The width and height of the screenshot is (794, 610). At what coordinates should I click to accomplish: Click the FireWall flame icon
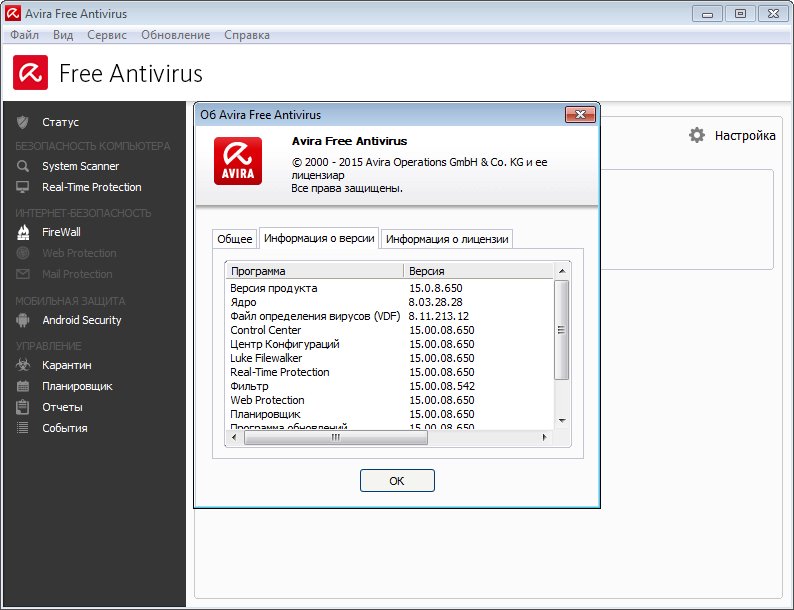23,232
